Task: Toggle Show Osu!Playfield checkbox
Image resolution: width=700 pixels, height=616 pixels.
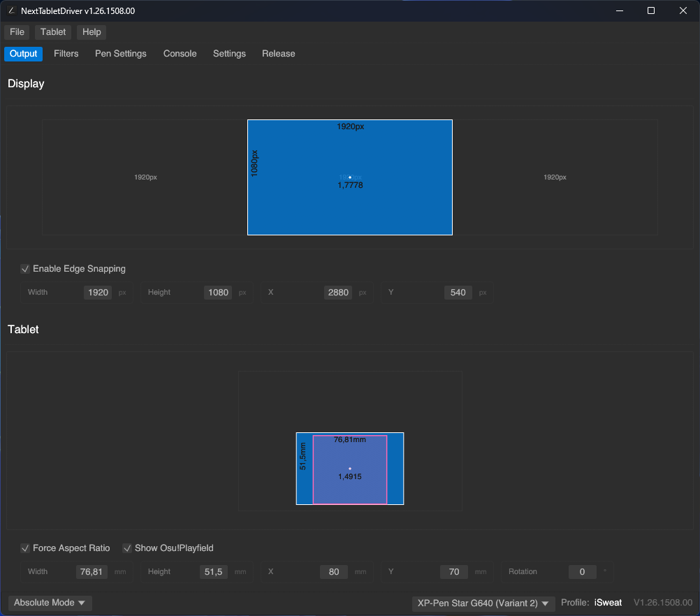Action: click(127, 548)
